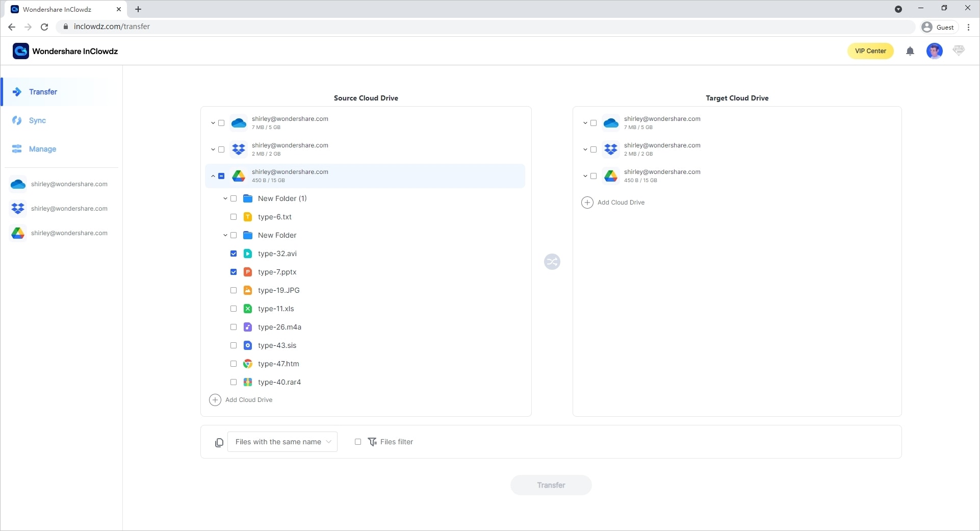Expand the New Folder (1) chevron
Screen dimensions: 980x531
(225, 198)
